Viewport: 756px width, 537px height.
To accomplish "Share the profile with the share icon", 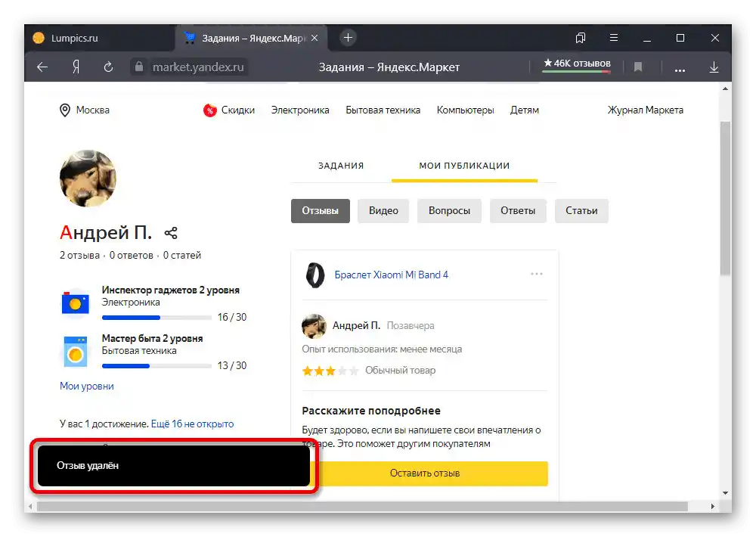I will click(171, 233).
